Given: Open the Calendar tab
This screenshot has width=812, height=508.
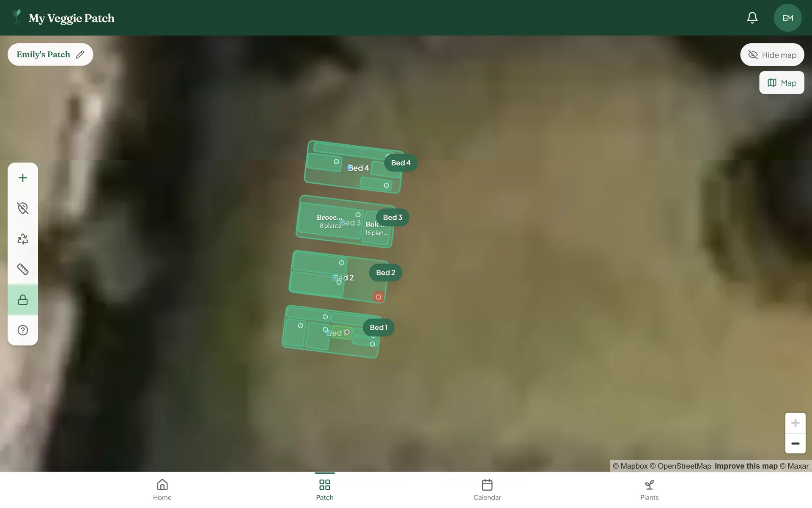Looking at the screenshot, I should pos(487,490).
